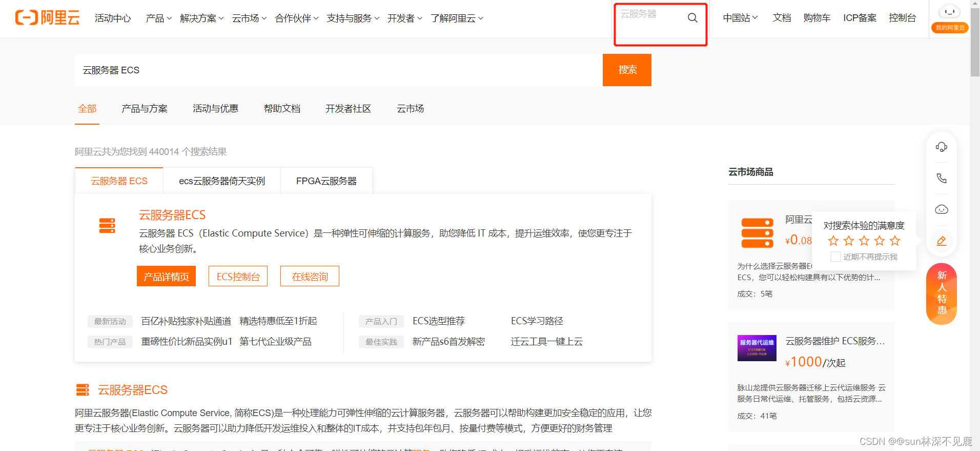980x451 pixels.
Task: Switch to the 活动与优惠 tab
Action: (215, 109)
